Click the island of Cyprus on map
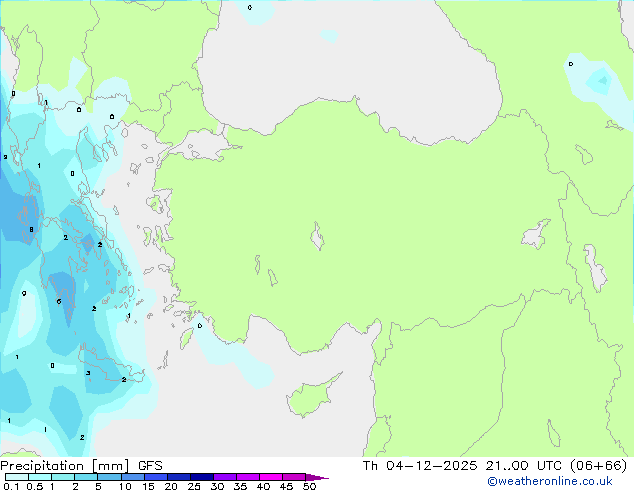Viewport: 634px width, 490px height. (x=311, y=397)
